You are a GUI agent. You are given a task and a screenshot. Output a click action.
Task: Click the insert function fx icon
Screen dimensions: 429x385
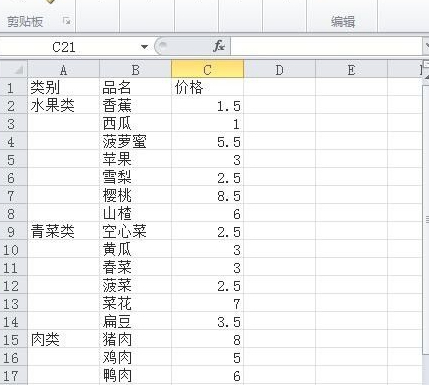(219, 46)
